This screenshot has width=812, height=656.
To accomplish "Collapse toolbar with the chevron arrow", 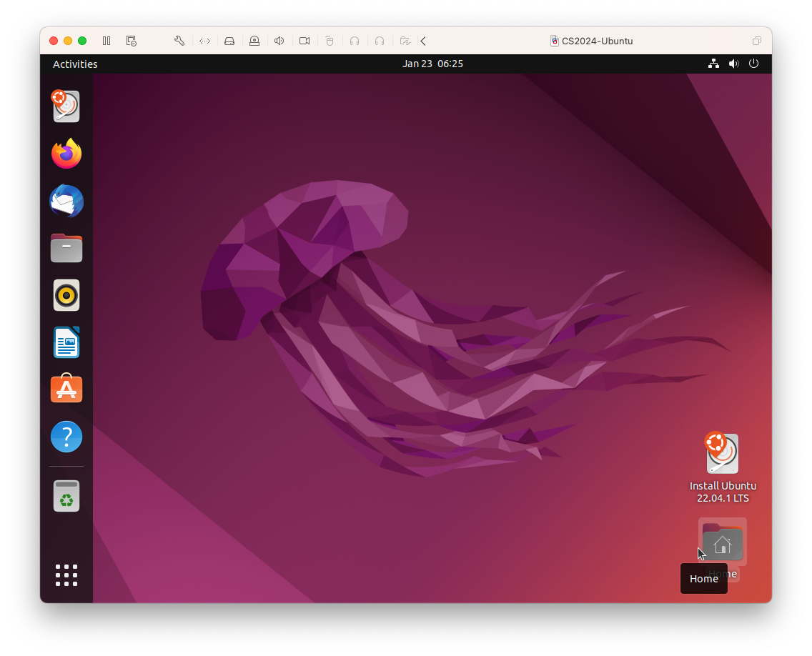I will [x=424, y=41].
